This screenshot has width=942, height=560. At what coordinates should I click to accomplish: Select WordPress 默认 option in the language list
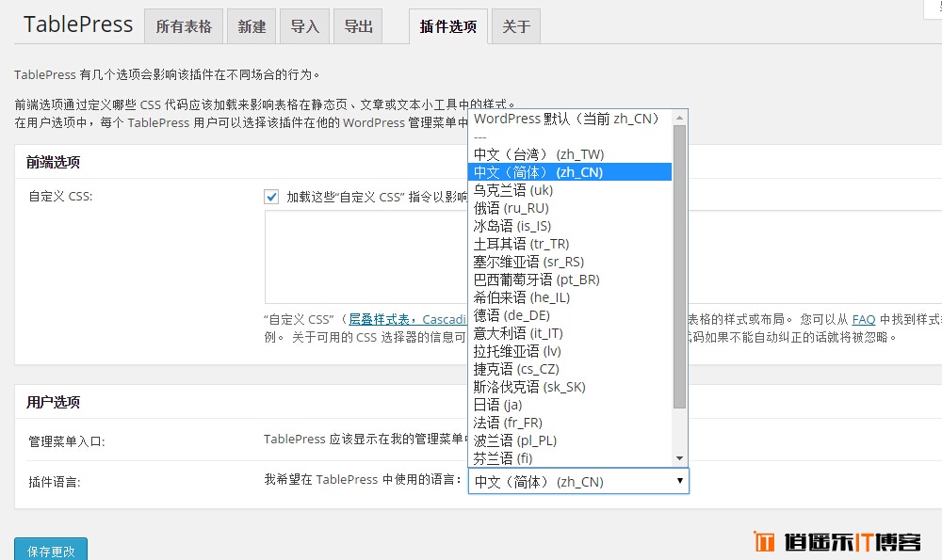[565, 119]
